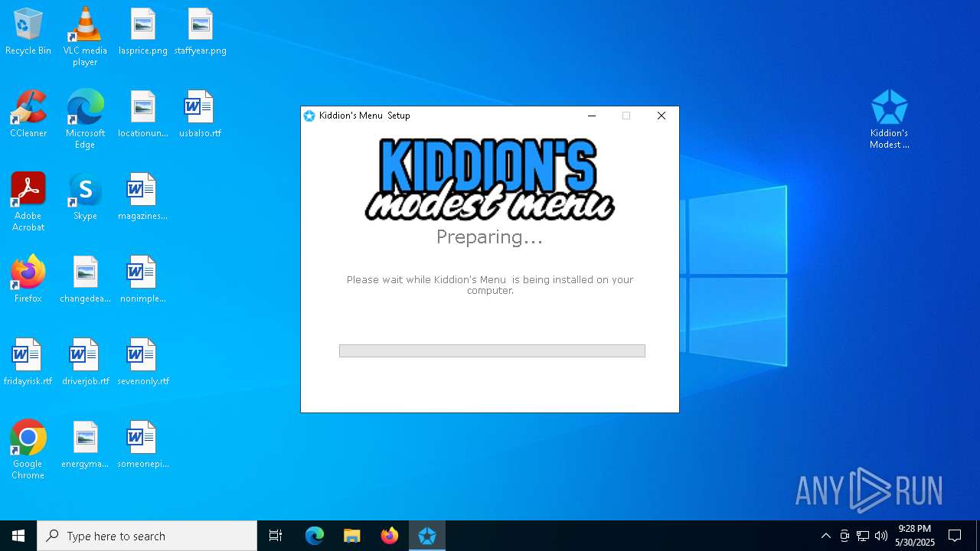Click the taskbar search box

147,536
